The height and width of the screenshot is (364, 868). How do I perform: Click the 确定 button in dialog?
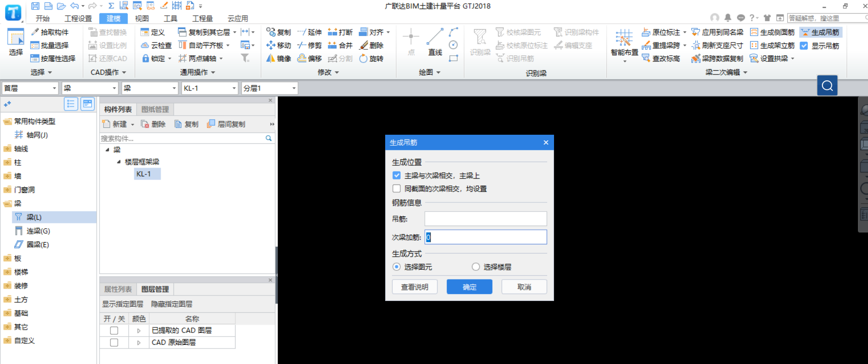pyautogui.click(x=470, y=287)
